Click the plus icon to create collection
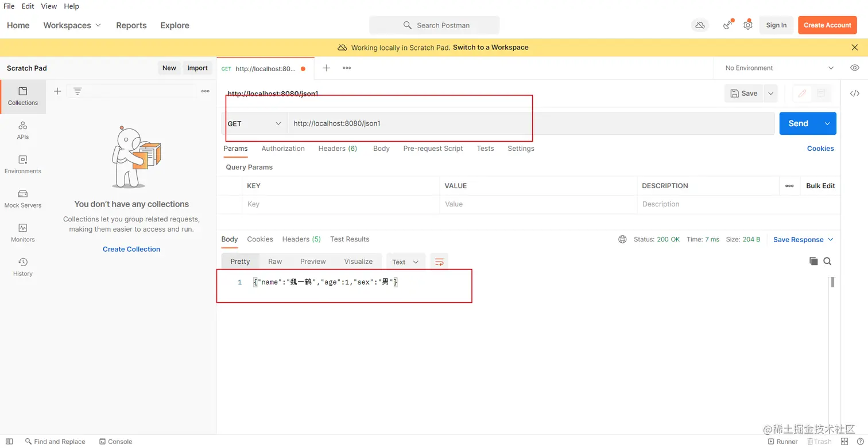 tap(57, 91)
